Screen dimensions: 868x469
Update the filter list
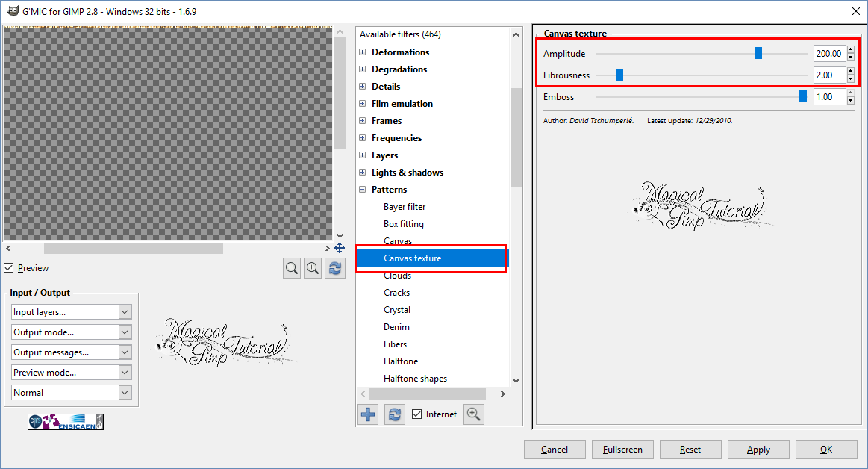pyautogui.click(x=394, y=414)
